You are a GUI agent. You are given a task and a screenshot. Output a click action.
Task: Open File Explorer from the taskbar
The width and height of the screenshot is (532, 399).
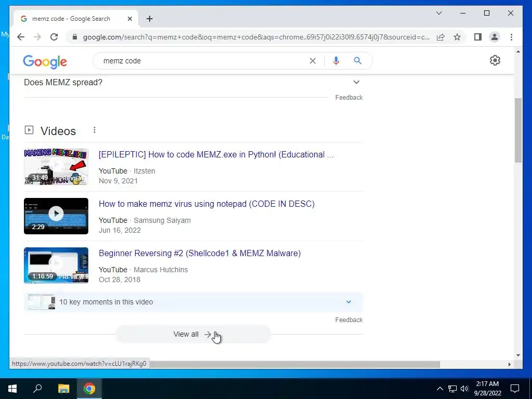pos(63,389)
